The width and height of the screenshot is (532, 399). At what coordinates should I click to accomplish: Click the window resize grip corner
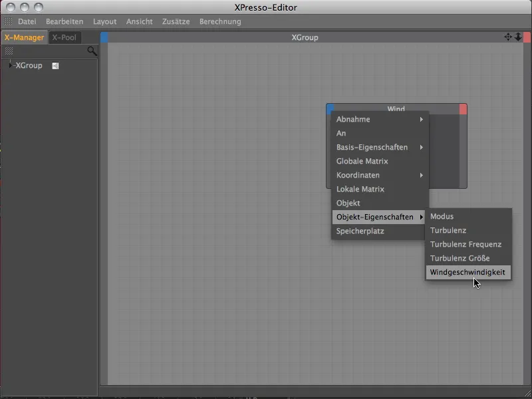click(527, 392)
